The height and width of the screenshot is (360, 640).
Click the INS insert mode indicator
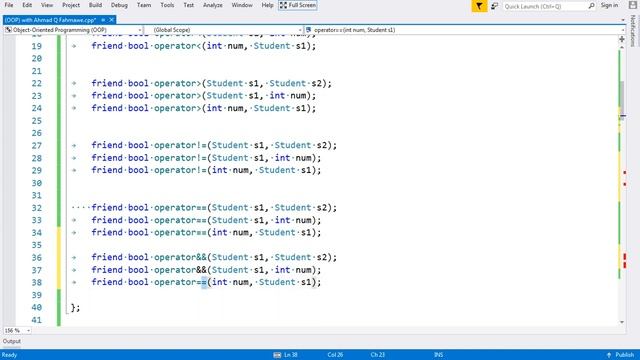pos(438,355)
